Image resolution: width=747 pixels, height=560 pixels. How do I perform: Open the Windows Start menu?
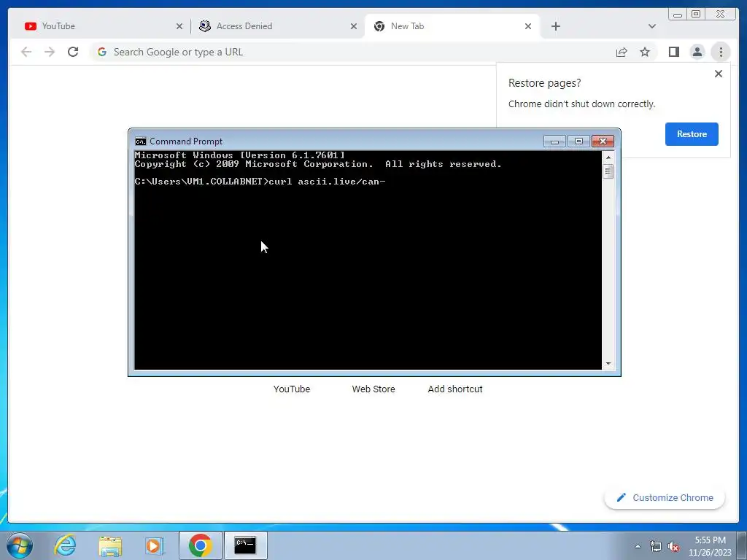click(20, 545)
